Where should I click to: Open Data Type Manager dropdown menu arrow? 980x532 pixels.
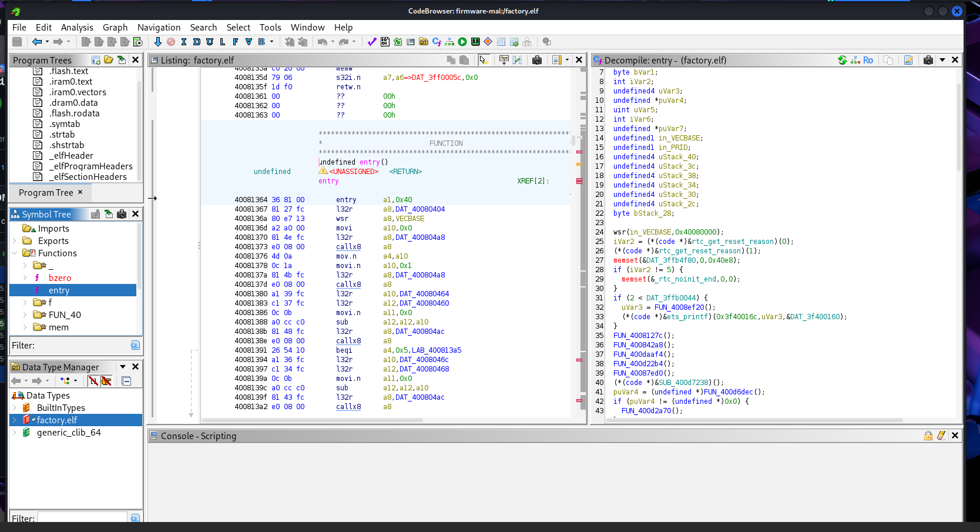123,367
